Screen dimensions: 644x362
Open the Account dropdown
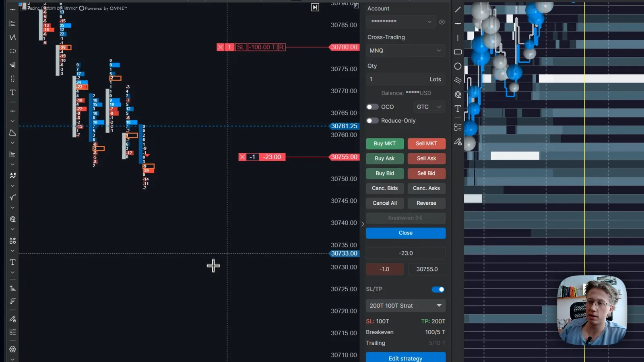pyautogui.click(x=401, y=22)
